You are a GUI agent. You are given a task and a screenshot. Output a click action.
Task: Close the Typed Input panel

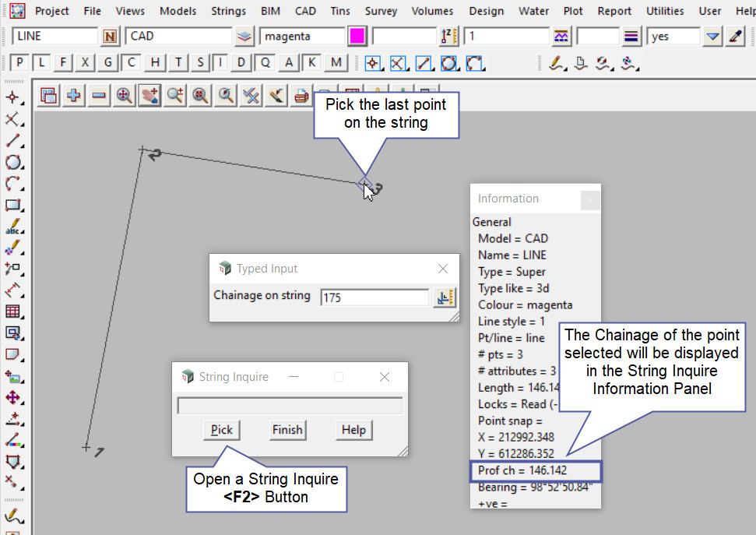(443, 269)
